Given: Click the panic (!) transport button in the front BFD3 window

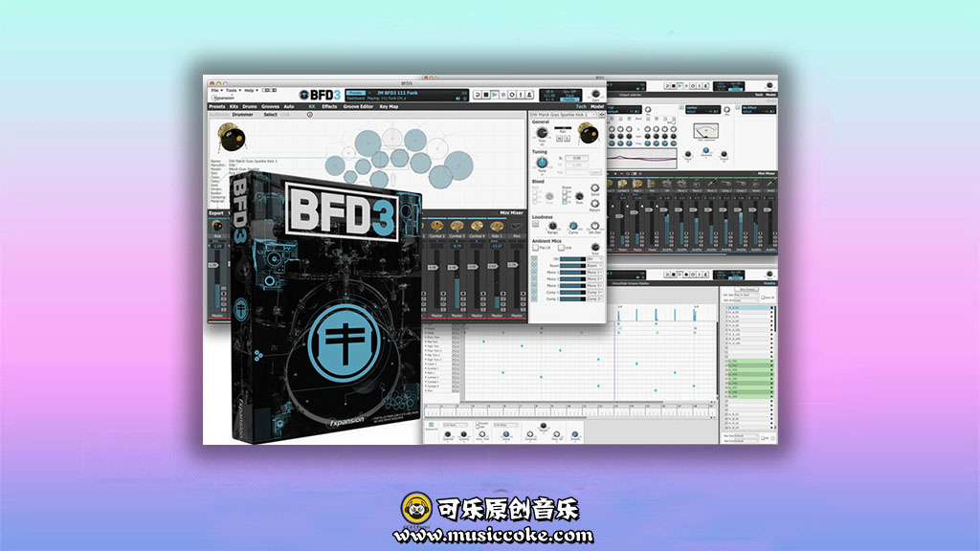Looking at the screenshot, I should click(522, 95).
